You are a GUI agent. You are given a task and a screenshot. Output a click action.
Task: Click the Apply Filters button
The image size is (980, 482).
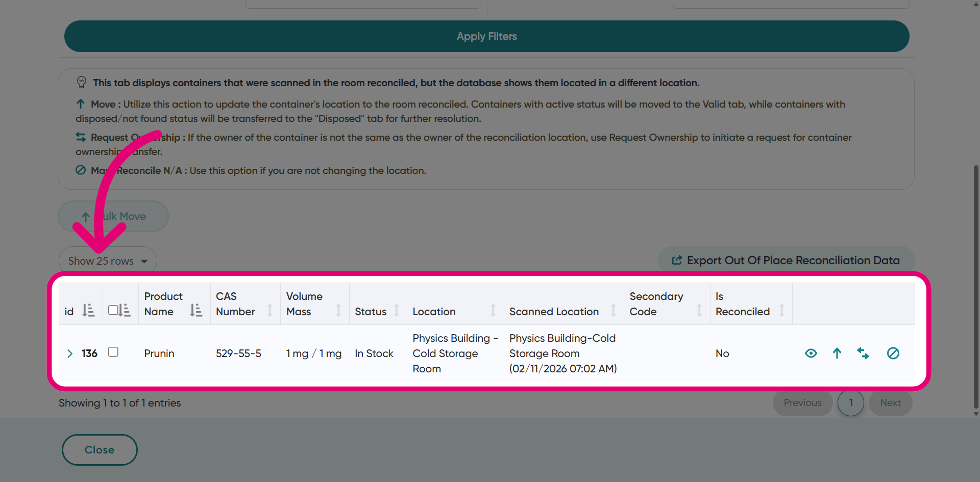[486, 36]
